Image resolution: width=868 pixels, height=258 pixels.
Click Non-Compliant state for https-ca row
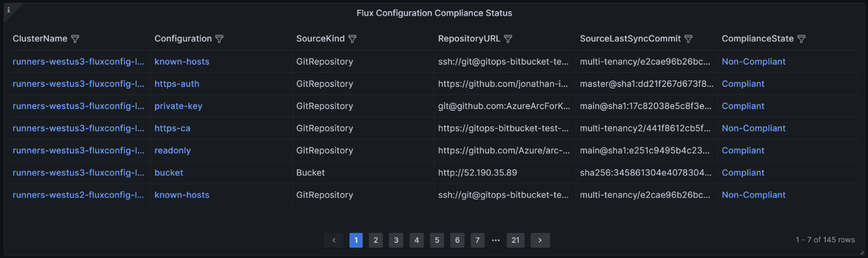click(754, 128)
